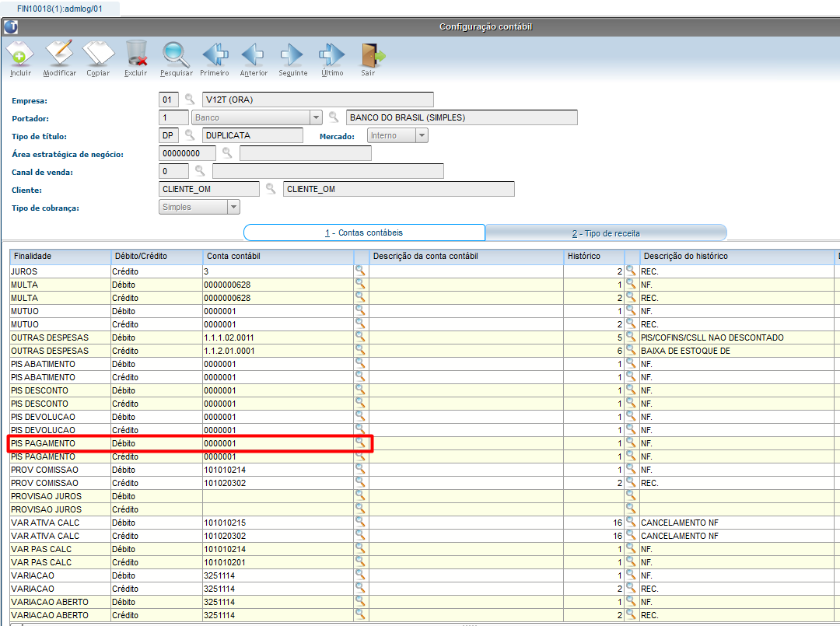Click the application logo in title bar
This screenshot has width=840, height=626.
pyautogui.click(x=11, y=26)
